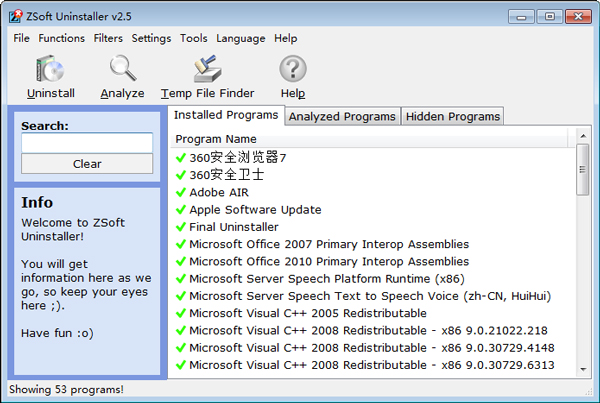Select Visual C++ 2008 Redistributable 9.0.30729.4148
This screenshot has width=600, height=403.
coord(372,348)
